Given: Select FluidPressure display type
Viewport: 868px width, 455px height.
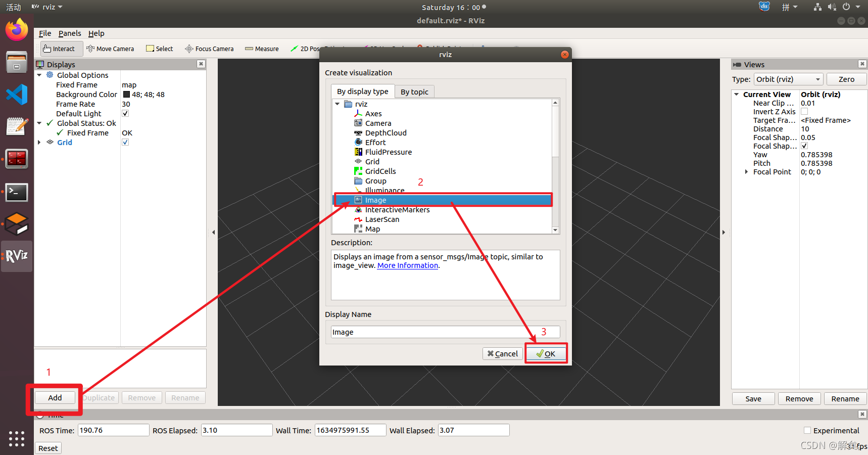Looking at the screenshot, I should point(388,152).
